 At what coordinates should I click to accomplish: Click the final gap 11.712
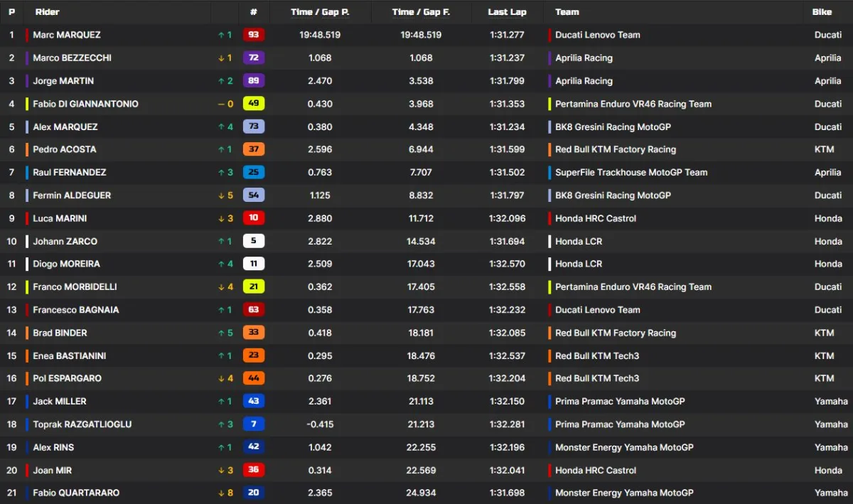(421, 218)
